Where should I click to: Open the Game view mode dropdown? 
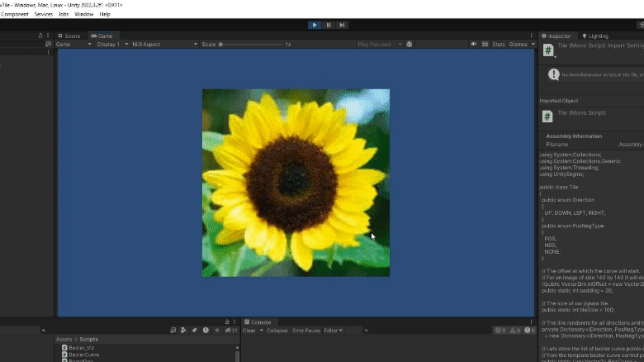[73, 44]
